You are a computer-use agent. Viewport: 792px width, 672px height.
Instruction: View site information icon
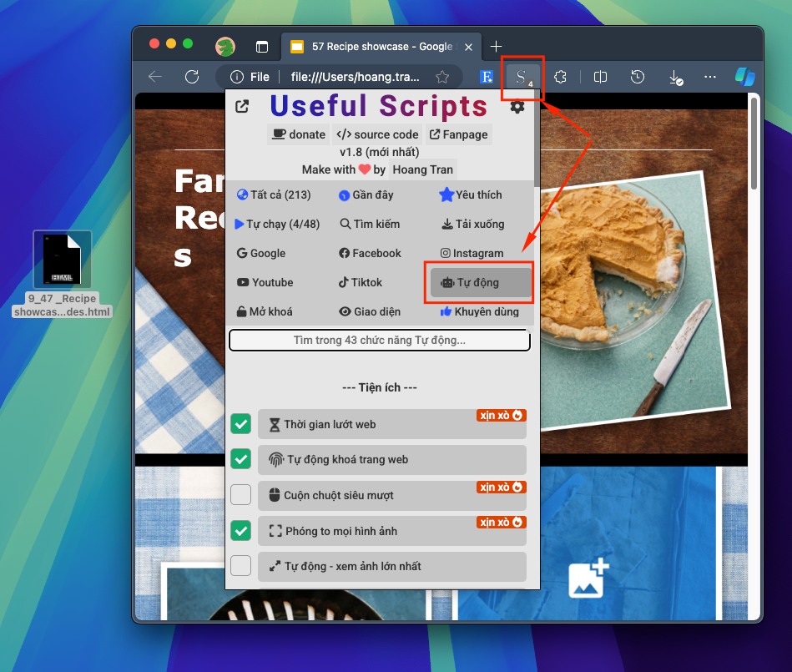(x=236, y=77)
